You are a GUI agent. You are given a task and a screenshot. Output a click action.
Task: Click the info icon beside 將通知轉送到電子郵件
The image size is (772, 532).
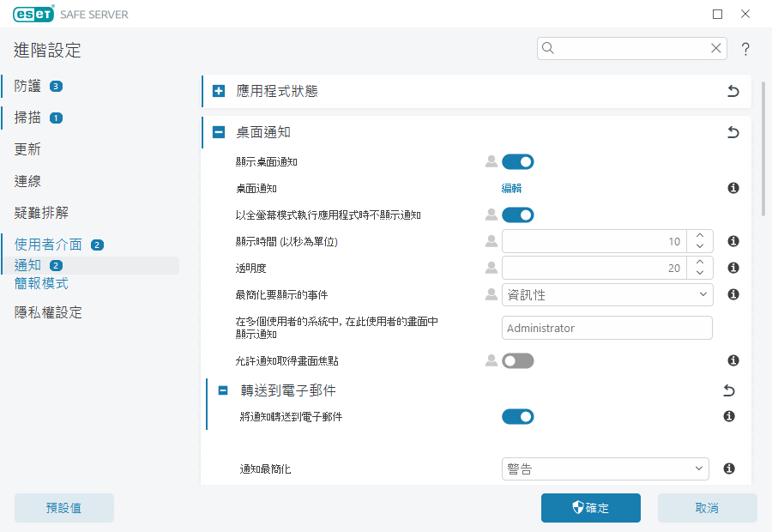click(x=728, y=416)
